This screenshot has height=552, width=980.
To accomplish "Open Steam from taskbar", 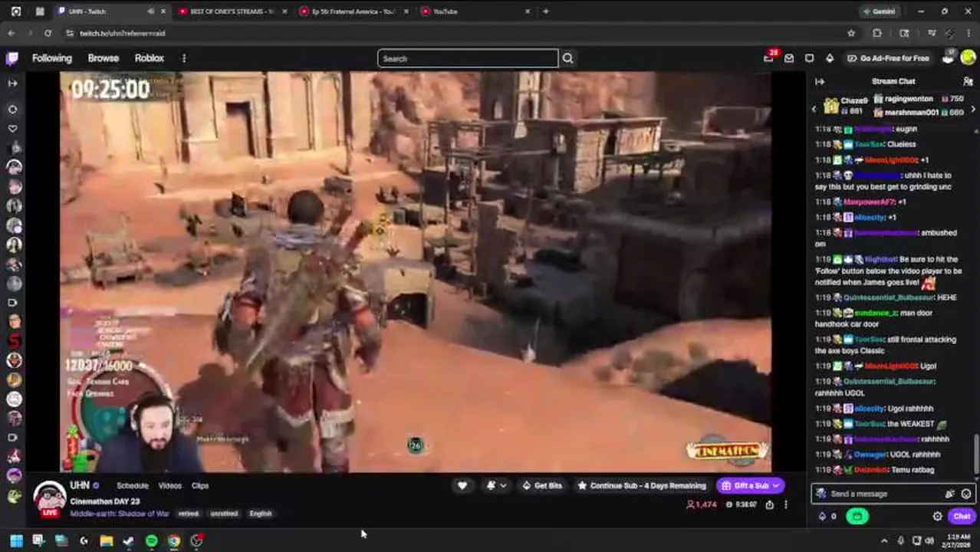I will 129,540.
